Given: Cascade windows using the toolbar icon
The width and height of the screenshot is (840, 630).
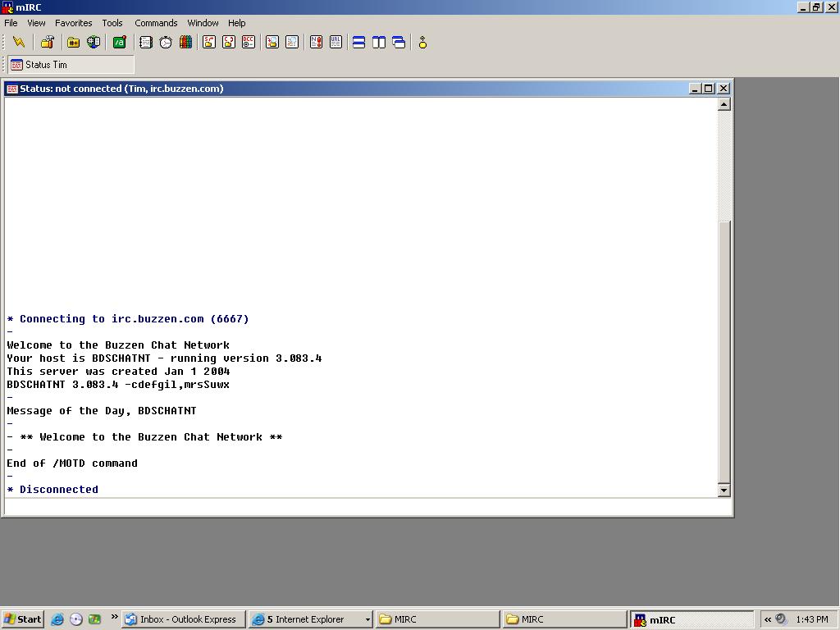Looking at the screenshot, I should click(x=399, y=43).
